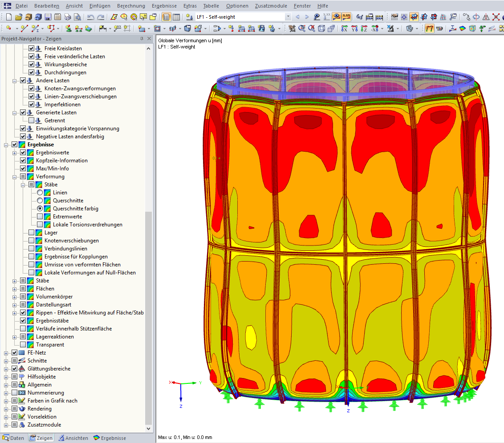Click the view in Z direction icon

click(x=364, y=28)
